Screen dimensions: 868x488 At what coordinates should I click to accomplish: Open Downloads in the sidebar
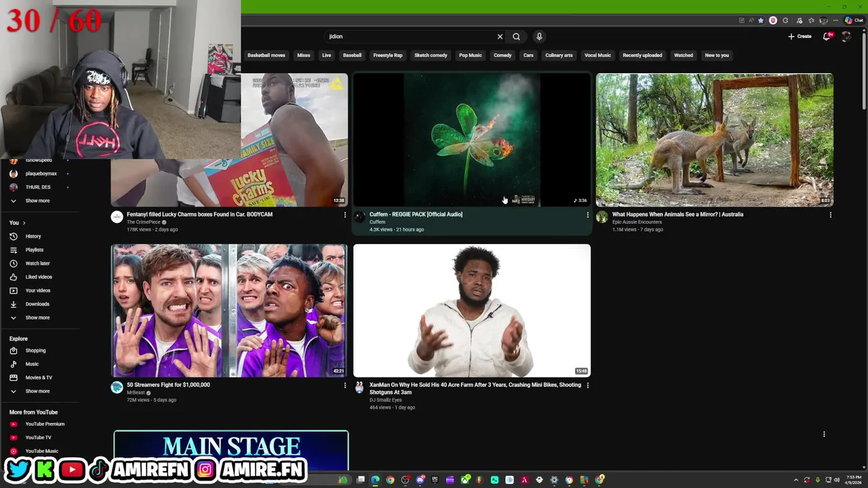pyautogui.click(x=37, y=304)
